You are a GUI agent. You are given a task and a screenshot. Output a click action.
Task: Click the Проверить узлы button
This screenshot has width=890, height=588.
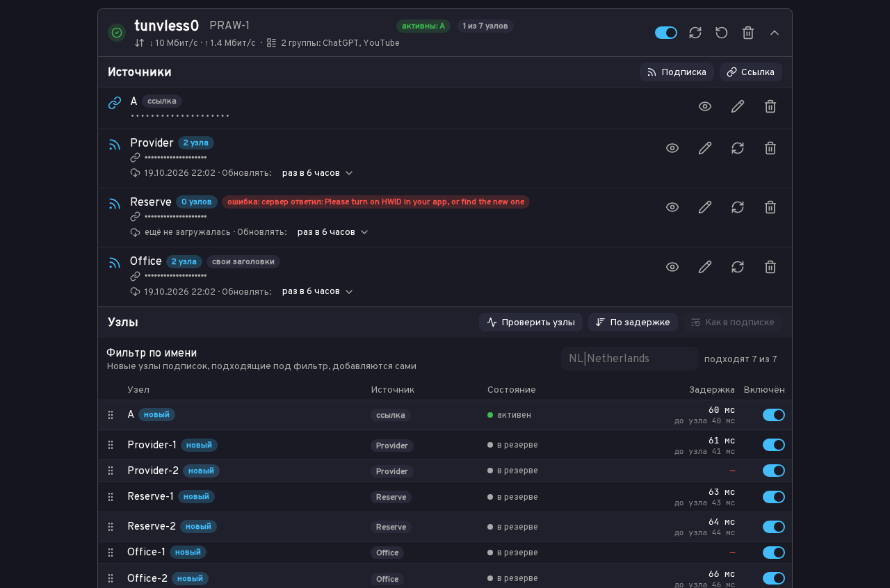tap(531, 322)
